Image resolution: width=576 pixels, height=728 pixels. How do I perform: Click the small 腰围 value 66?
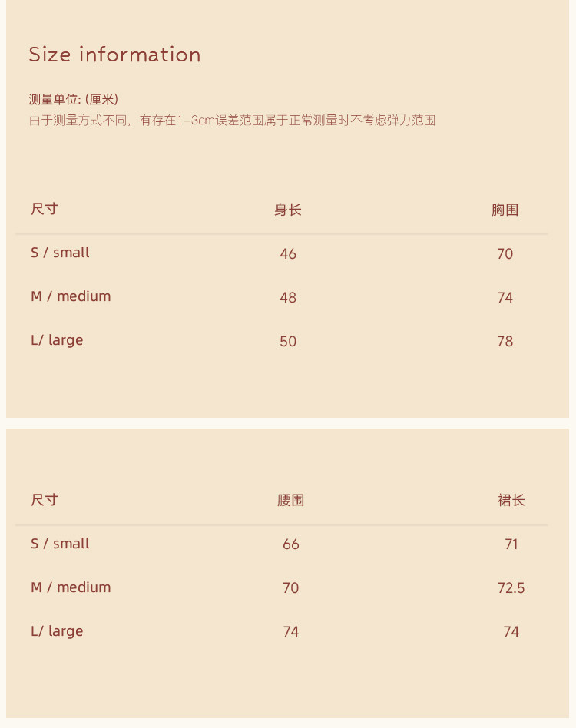(290, 544)
